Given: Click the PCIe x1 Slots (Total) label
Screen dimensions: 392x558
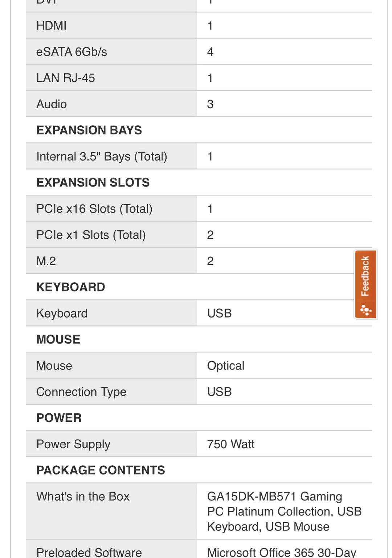Looking at the screenshot, I should coord(91,235).
